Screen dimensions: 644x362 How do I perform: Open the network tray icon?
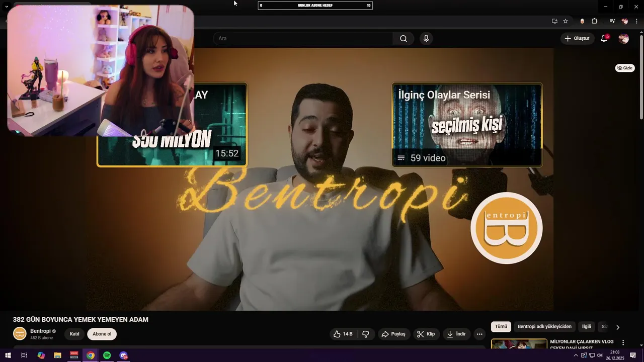(x=592, y=355)
